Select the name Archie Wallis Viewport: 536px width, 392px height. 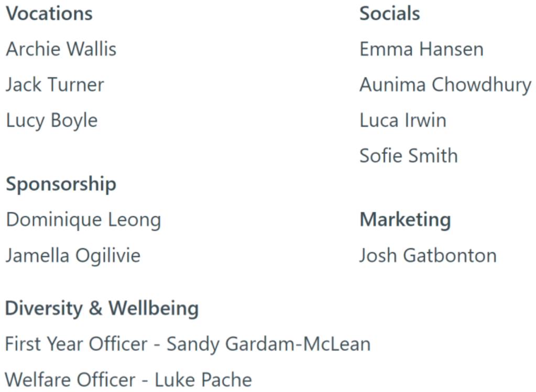61,50
